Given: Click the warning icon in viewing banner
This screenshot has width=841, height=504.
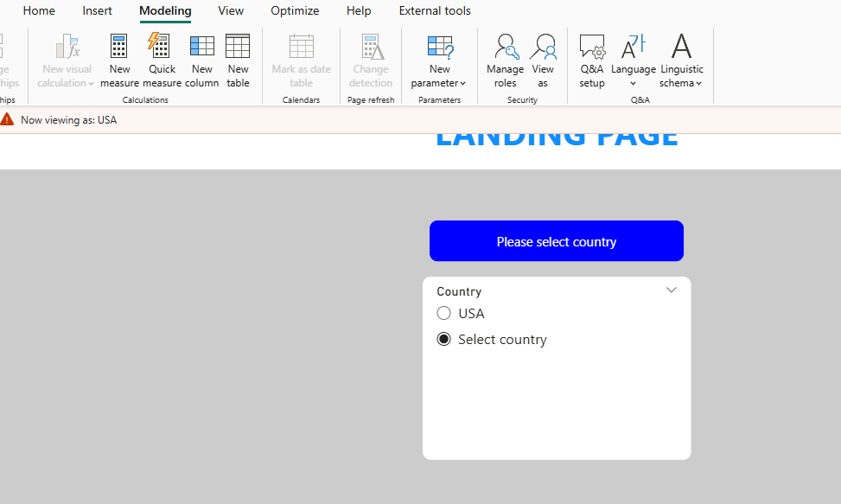Looking at the screenshot, I should pos(8,119).
